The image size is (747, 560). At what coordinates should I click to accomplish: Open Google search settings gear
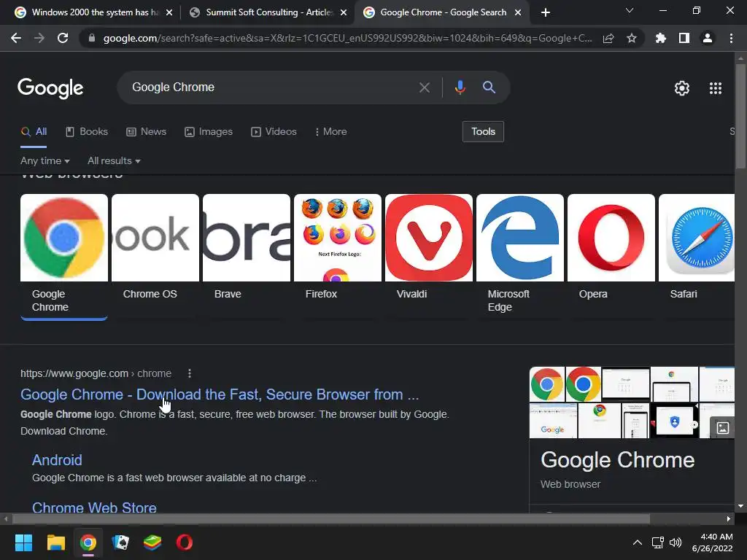pos(682,88)
